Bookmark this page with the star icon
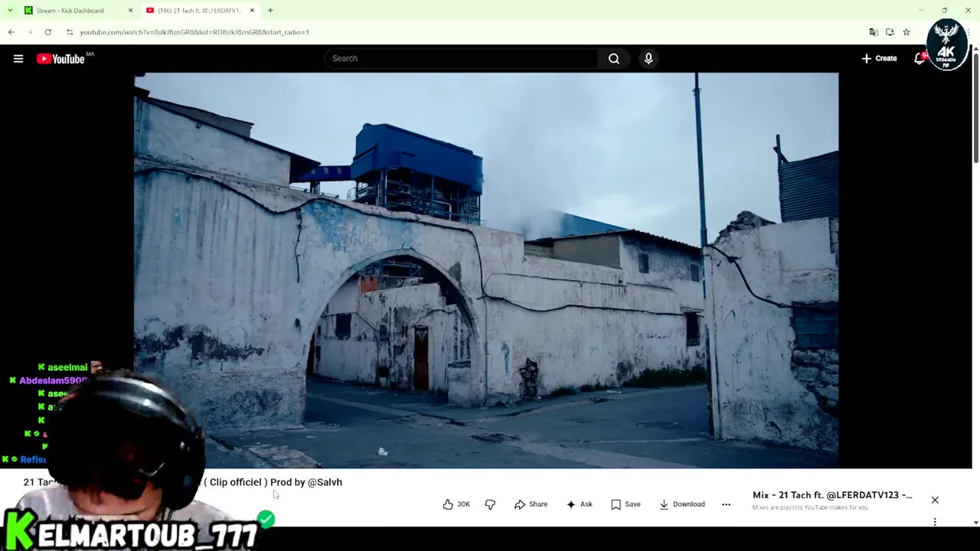The image size is (980, 551). [x=906, y=32]
